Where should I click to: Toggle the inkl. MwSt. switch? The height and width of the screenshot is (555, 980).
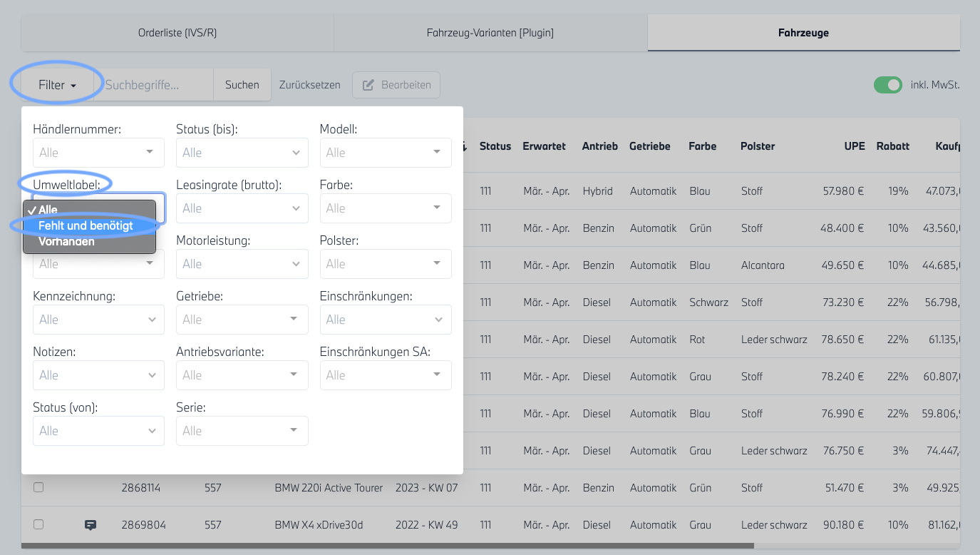click(888, 85)
